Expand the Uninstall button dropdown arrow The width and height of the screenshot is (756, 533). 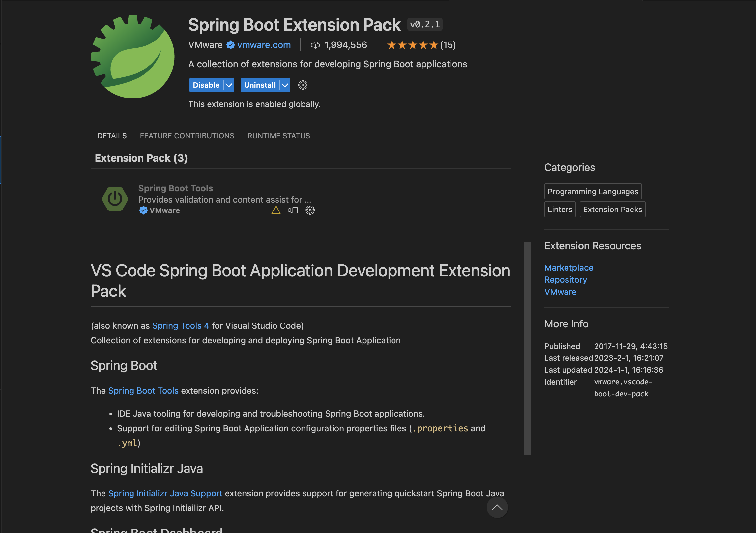click(x=284, y=85)
